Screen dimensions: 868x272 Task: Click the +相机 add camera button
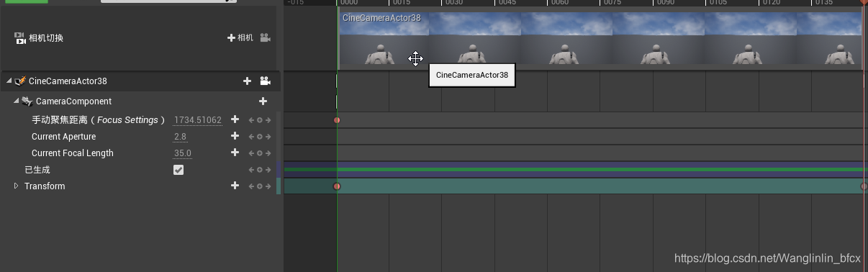(x=240, y=37)
